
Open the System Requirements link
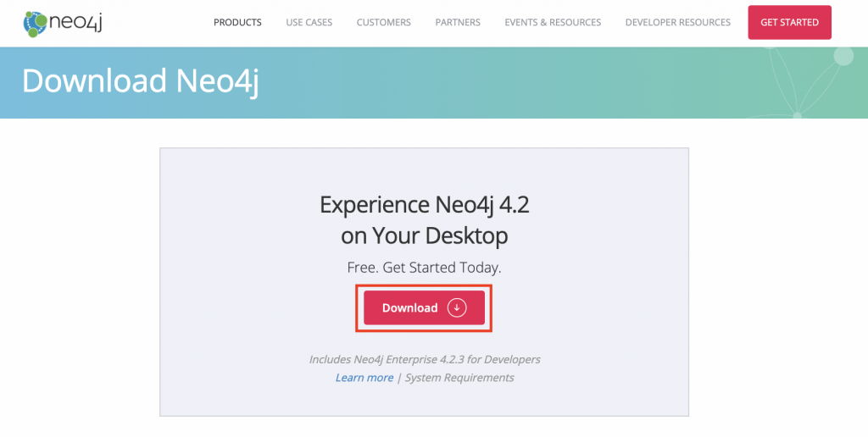click(x=459, y=378)
